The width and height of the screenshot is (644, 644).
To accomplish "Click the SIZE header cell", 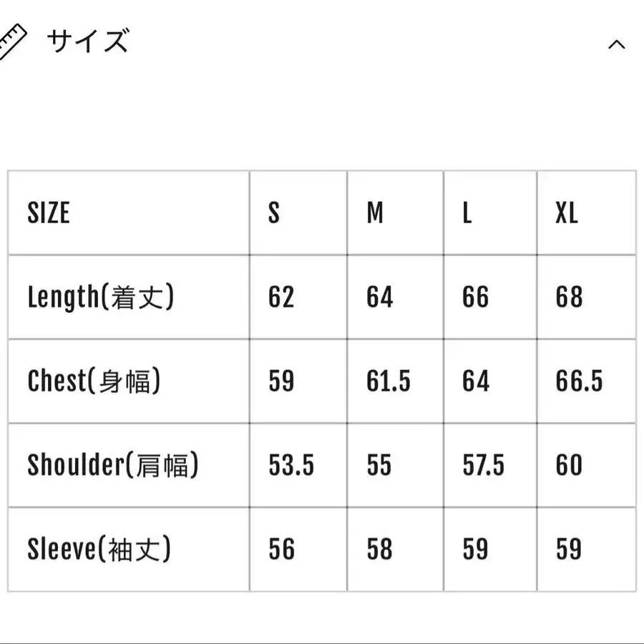I will coord(49,213).
